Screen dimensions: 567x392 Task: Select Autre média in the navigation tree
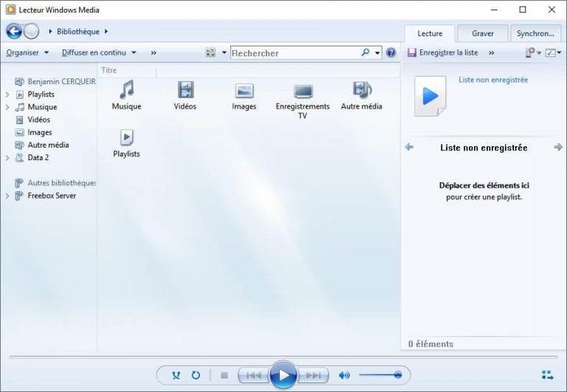click(41, 145)
